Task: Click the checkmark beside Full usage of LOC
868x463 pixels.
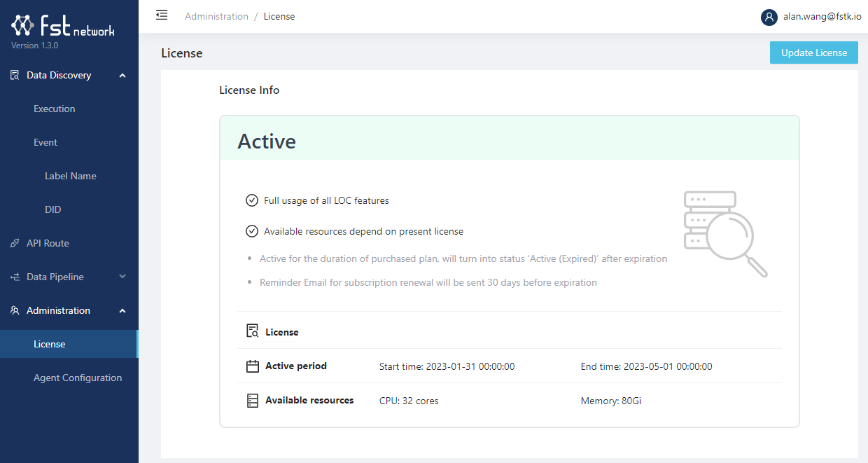Action: tap(252, 200)
